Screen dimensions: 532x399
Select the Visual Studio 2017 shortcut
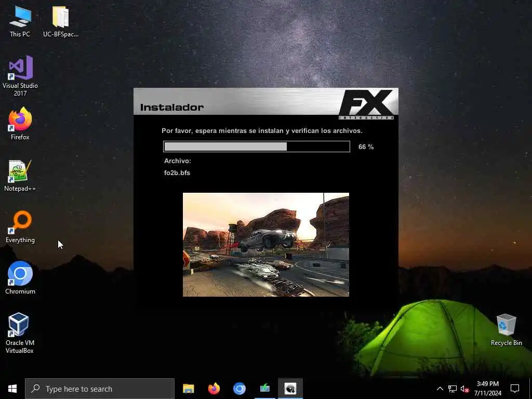20,76
